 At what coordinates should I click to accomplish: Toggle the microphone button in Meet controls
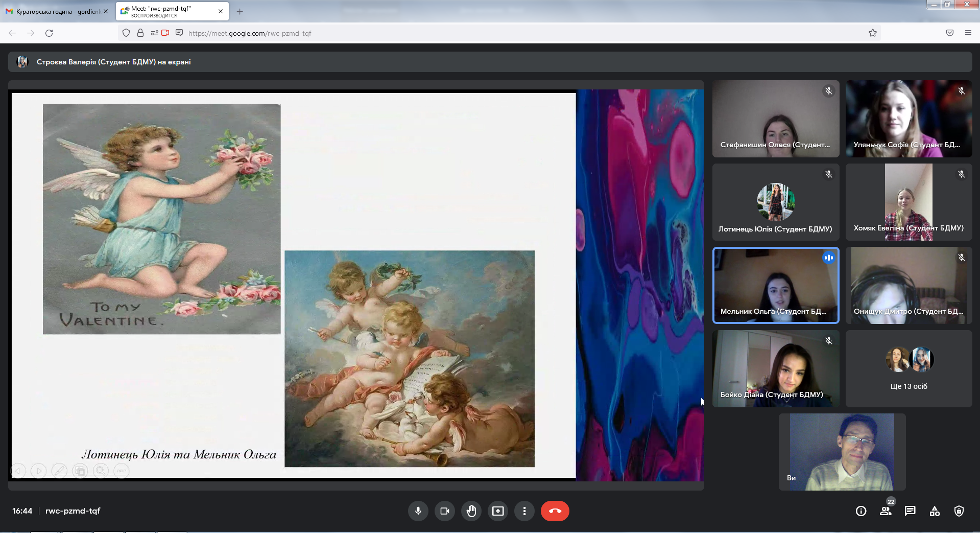418,511
